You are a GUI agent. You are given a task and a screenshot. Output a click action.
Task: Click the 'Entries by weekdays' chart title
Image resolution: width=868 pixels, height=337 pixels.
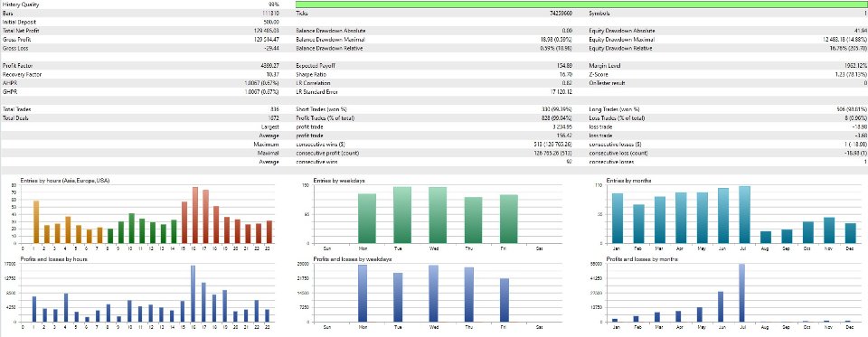coord(339,181)
